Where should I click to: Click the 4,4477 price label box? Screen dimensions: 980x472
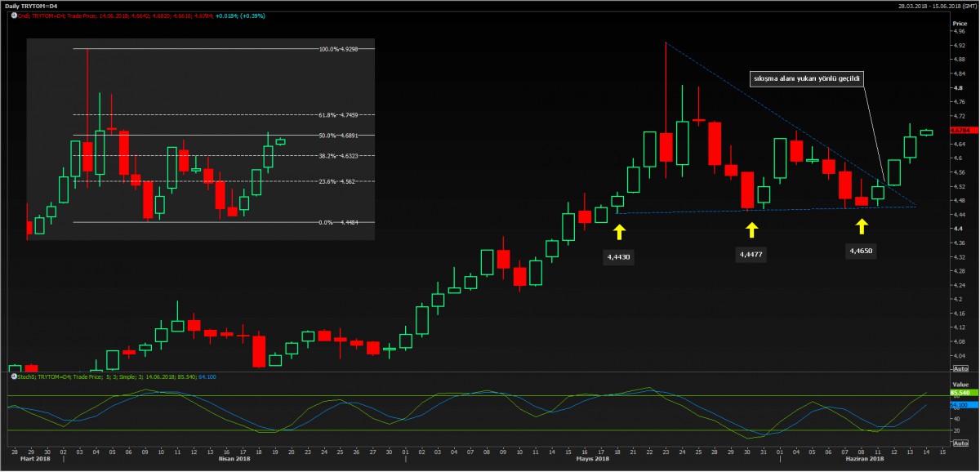click(751, 255)
